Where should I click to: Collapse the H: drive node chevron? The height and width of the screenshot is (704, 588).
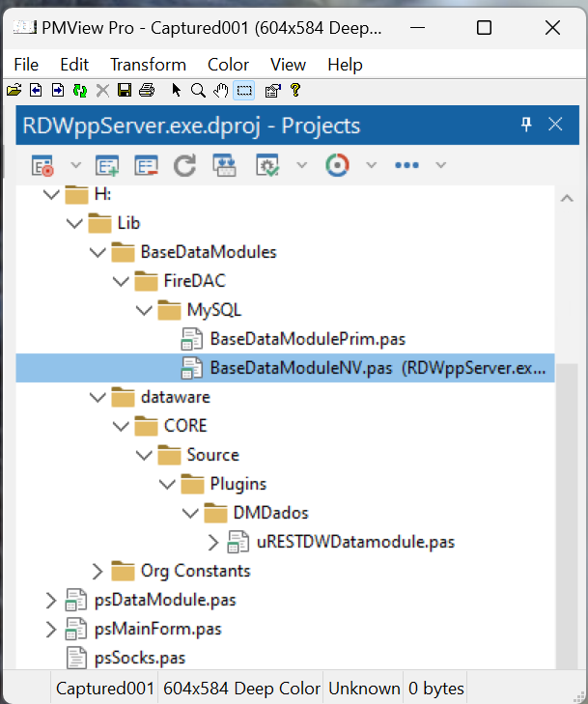(51, 195)
